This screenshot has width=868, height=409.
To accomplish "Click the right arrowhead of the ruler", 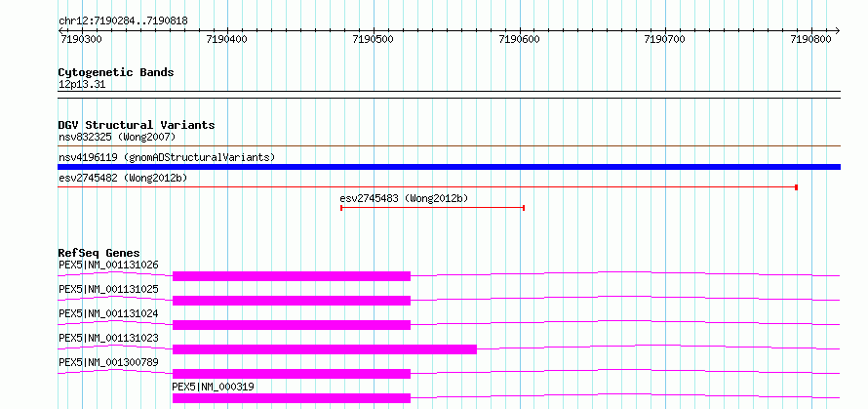I will tap(837, 30).
